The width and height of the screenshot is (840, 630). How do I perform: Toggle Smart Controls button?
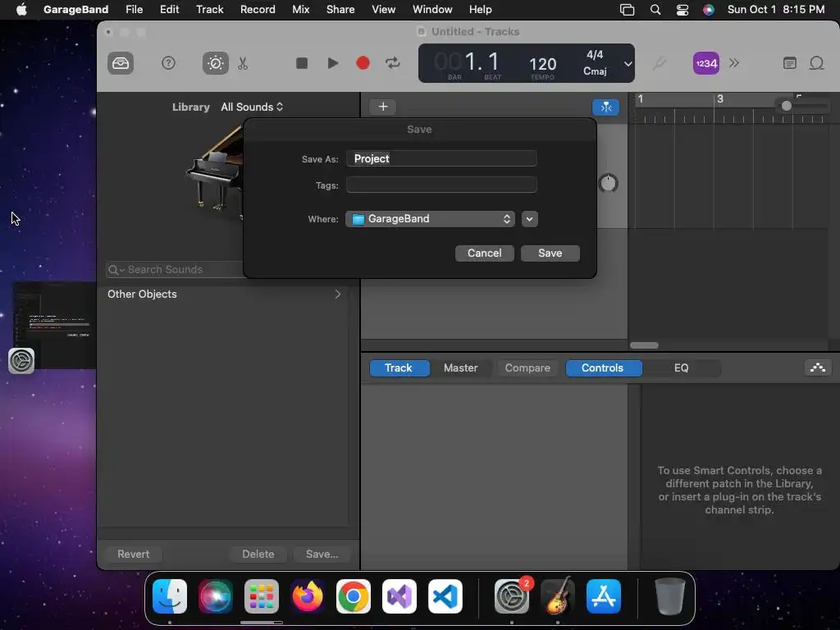tap(216, 63)
